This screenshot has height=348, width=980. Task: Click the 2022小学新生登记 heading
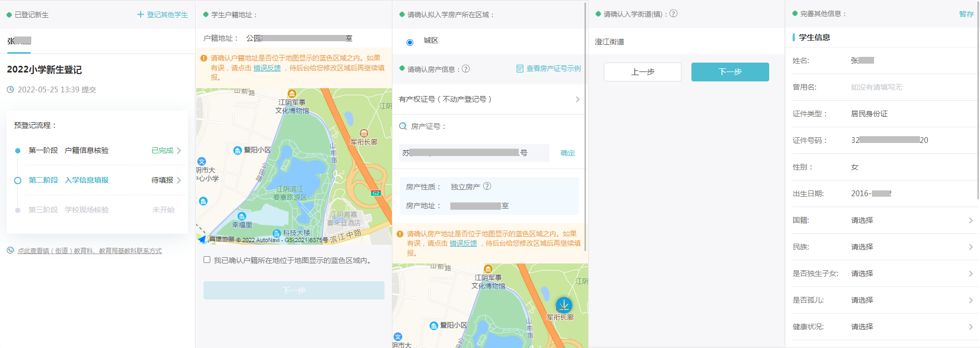[x=44, y=70]
